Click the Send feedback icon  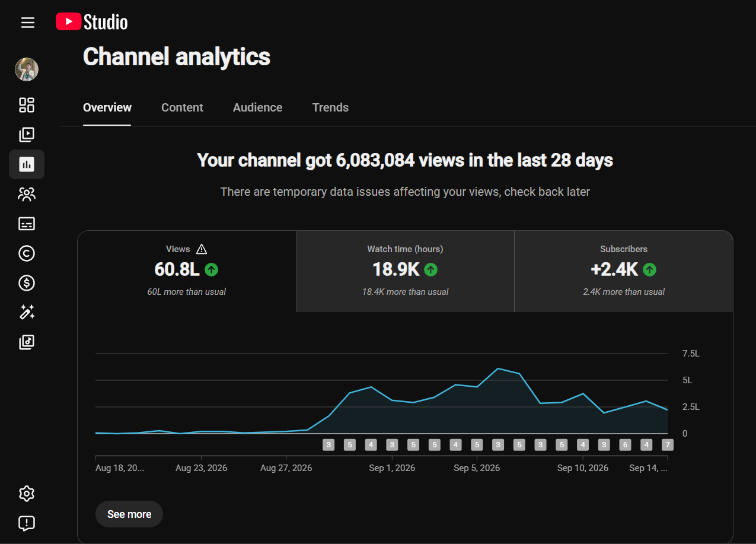pyautogui.click(x=27, y=523)
